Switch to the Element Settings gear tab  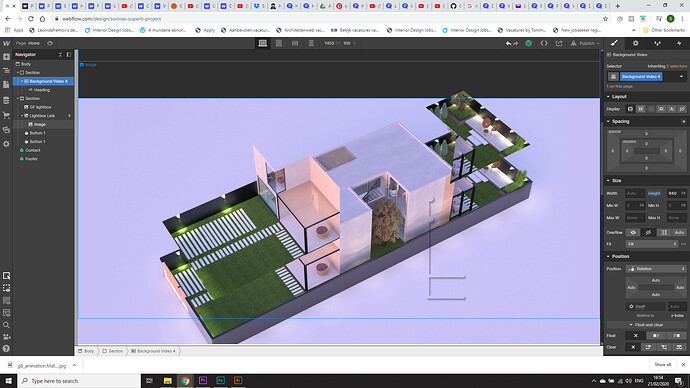635,43
